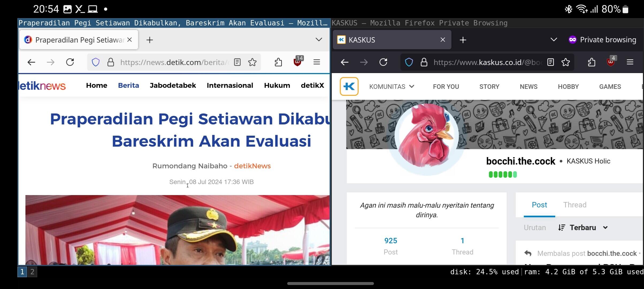Open new tab in detik Firefox window
The height and width of the screenshot is (289, 644).
point(150,40)
